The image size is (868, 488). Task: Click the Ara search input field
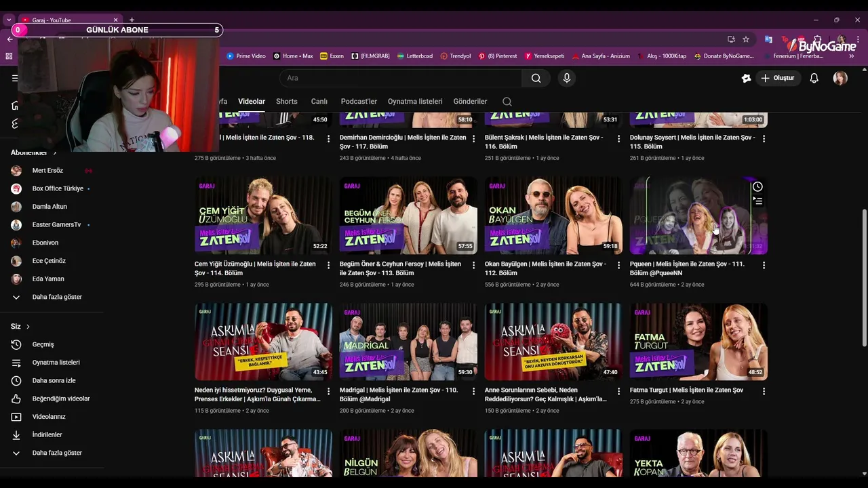400,78
